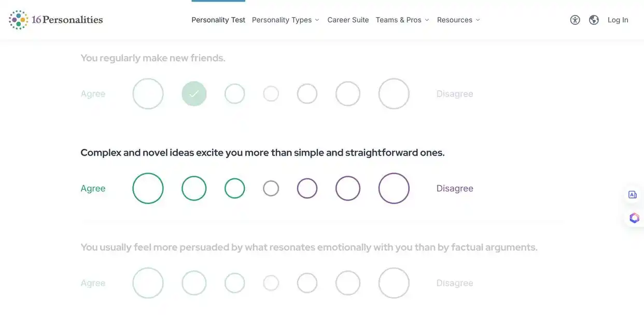This screenshot has height=323, width=644.
Task: Go to the Personality Test tab
Action: [x=218, y=20]
